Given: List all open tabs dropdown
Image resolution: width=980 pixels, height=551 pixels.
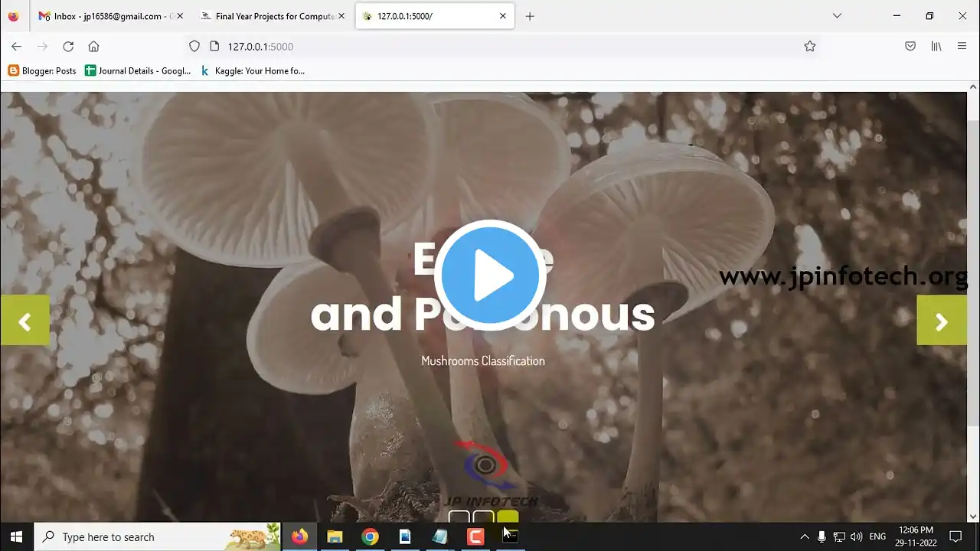Looking at the screenshot, I should pyautogui.click(x=837, y=16).
